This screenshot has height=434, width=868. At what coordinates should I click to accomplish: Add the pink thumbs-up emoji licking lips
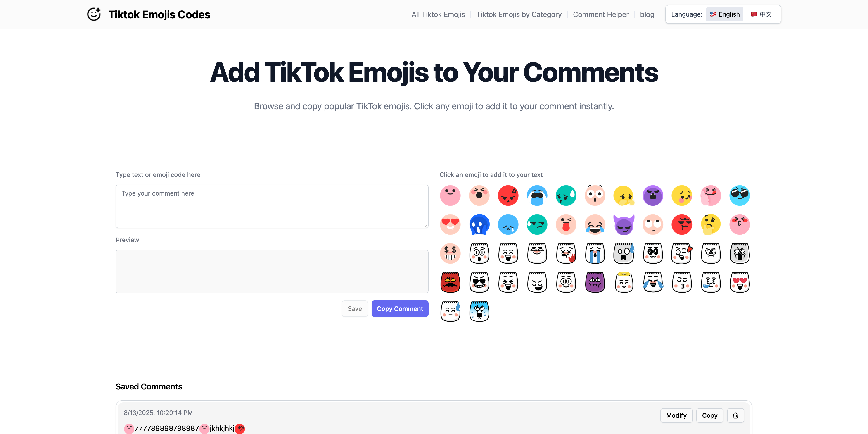pyautogui.click(x=711, y=195)
